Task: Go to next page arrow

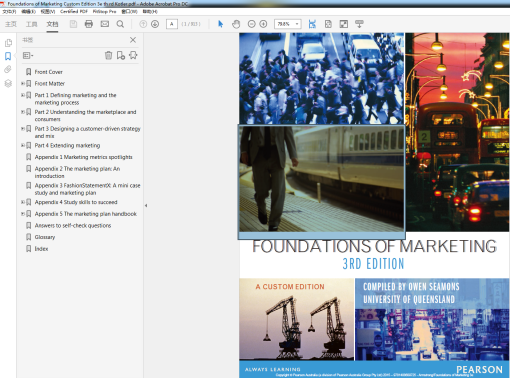Action: pyautogui.click(x=155, y=24)
